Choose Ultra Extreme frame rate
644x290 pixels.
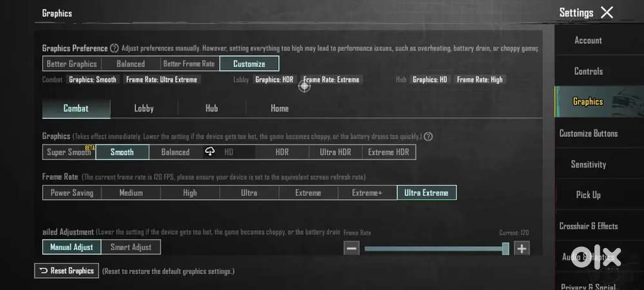pos(426,193)
